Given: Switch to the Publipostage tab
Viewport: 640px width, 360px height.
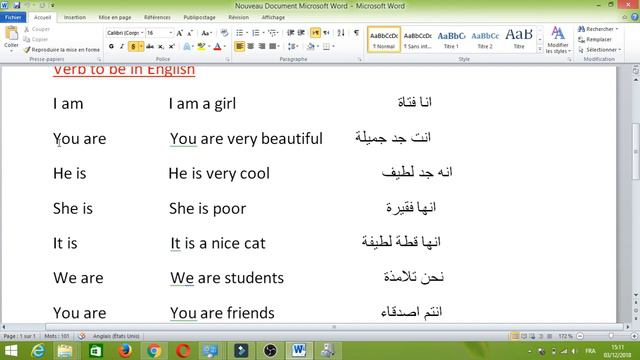Looking at the screenshot, I should coord(200,17).
